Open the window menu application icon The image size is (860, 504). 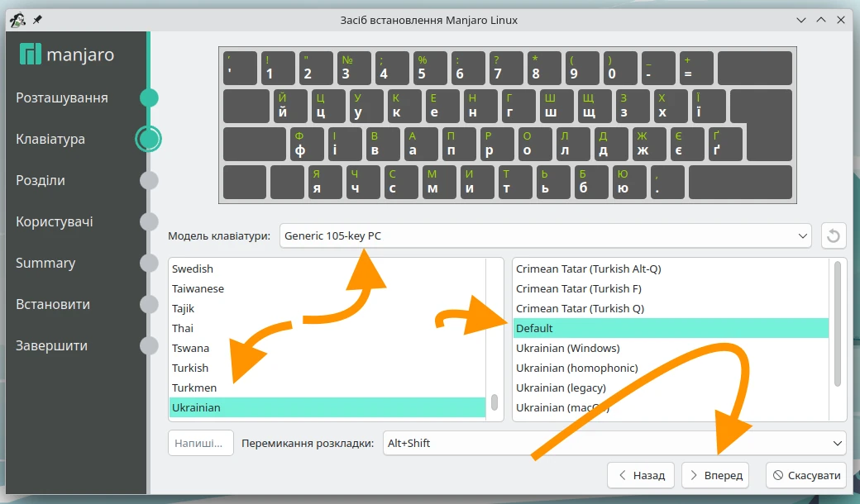pos(17,20)
